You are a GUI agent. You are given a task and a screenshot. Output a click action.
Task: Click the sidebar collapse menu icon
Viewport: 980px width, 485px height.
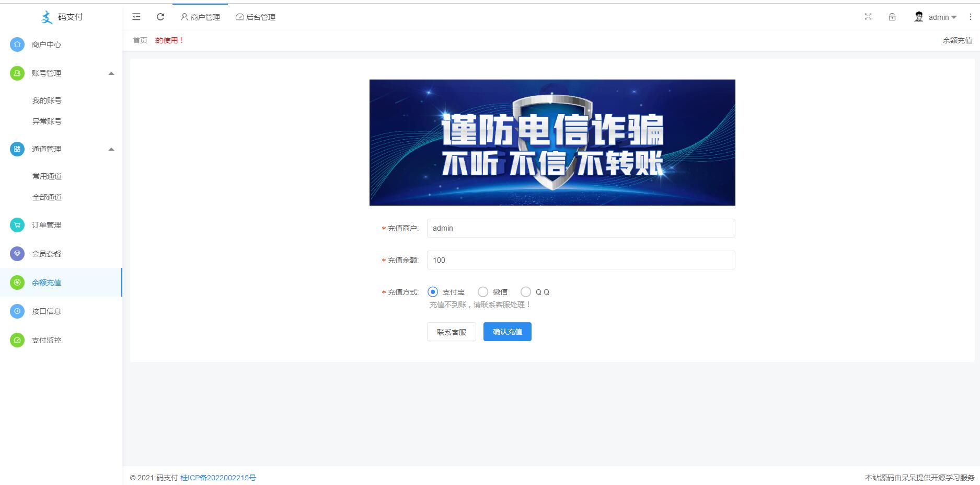[136, 17]
